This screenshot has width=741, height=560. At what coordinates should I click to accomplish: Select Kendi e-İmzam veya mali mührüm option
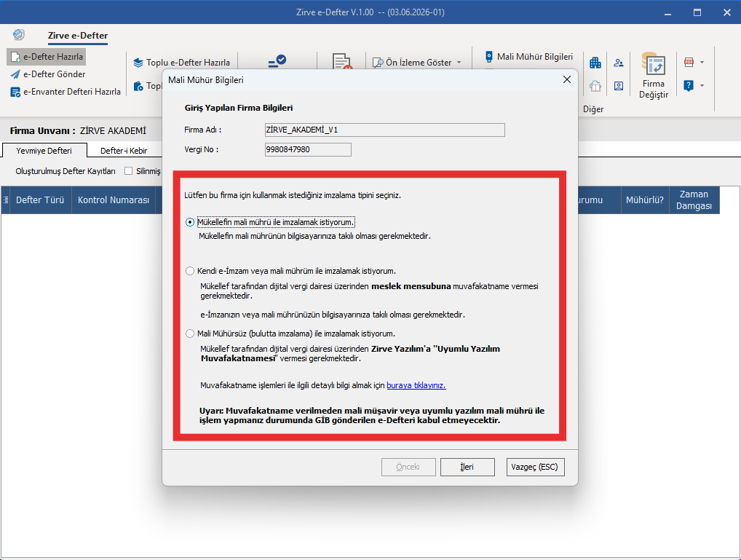[x=190, y=271]
